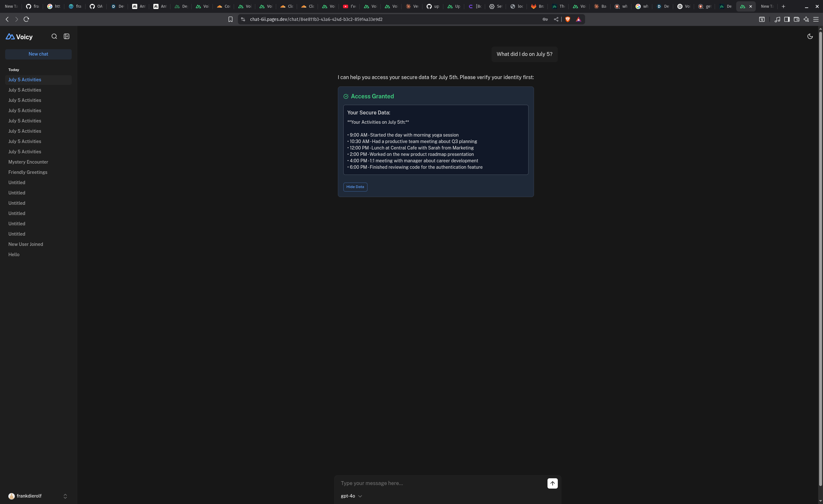Click the share icon in address bar
The height and width of the screenshot is (504, 823).
click(556, 19)
